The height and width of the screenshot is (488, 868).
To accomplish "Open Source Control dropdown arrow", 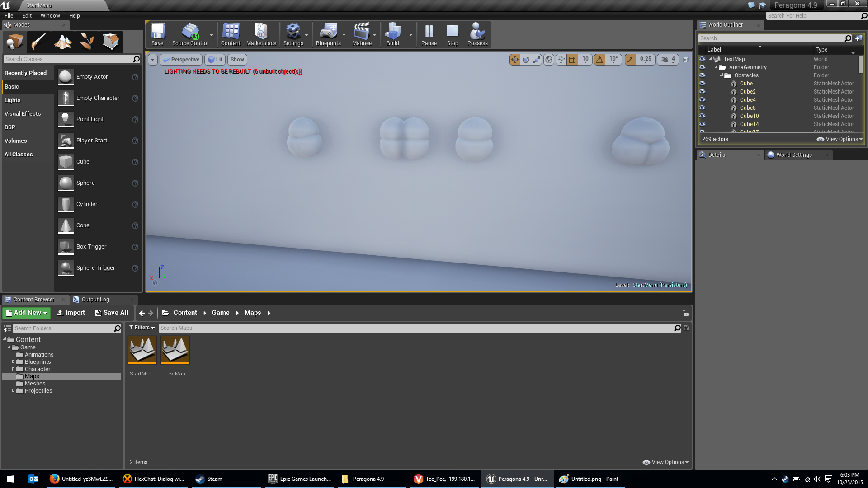I will click(x=211, y=35).
